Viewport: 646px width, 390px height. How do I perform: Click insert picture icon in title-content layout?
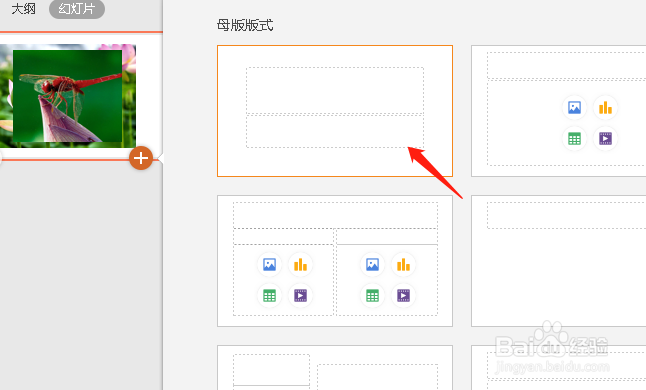click(x=574, y=107)
